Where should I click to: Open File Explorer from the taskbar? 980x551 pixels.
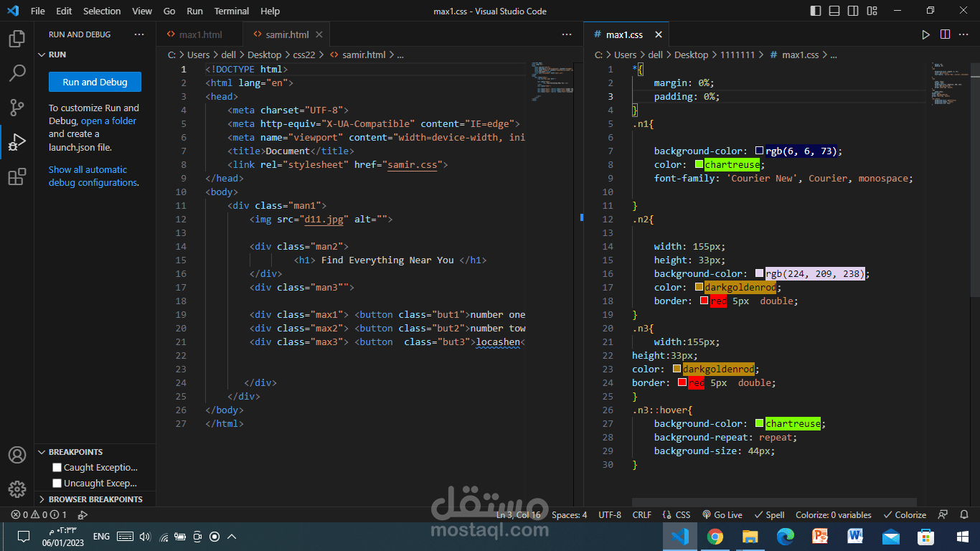click(750, 537)
